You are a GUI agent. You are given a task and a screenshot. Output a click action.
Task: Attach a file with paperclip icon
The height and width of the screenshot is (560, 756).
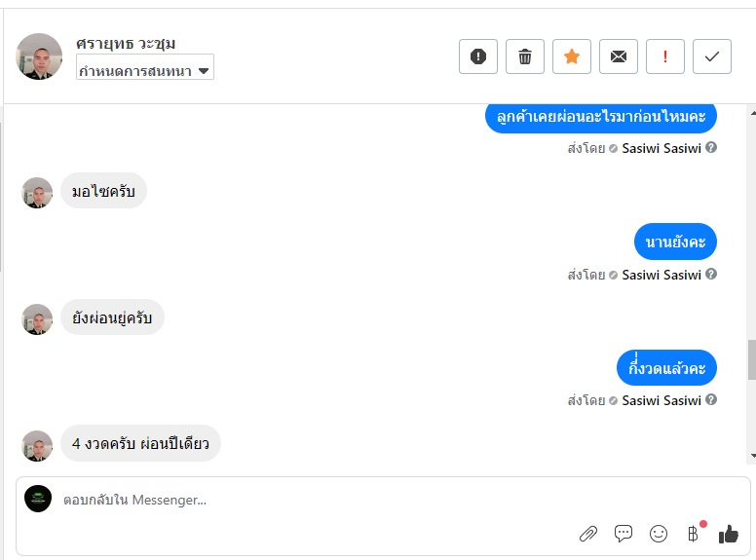coord(588,534)
